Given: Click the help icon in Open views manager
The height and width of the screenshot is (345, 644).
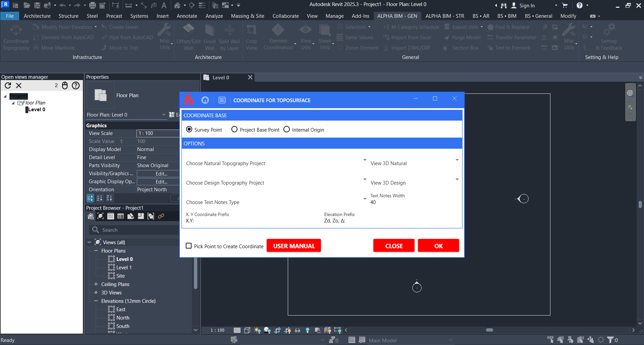Looking at the screenshot, I should pos(76,86).
